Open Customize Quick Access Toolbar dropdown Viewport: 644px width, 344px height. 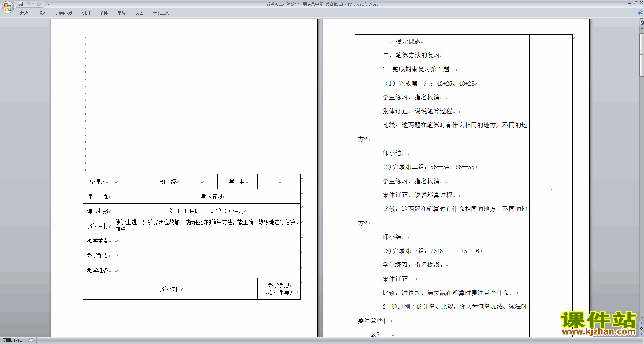coord(48,4)
